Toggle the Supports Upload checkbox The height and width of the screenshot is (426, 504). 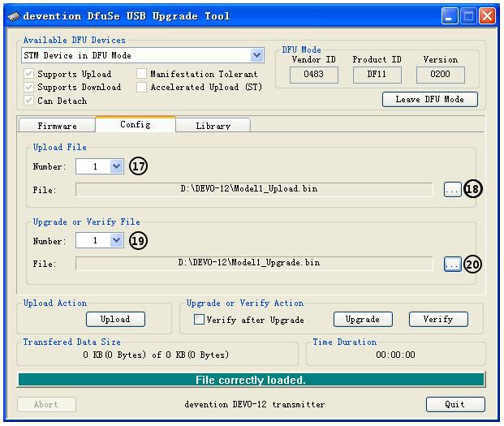click(28, 74)
